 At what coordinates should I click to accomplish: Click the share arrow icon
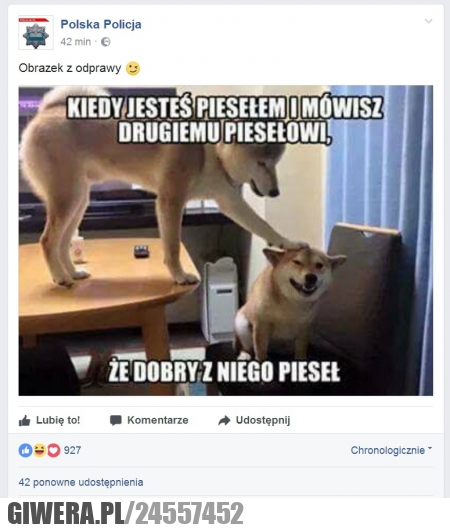click(224, 420)
